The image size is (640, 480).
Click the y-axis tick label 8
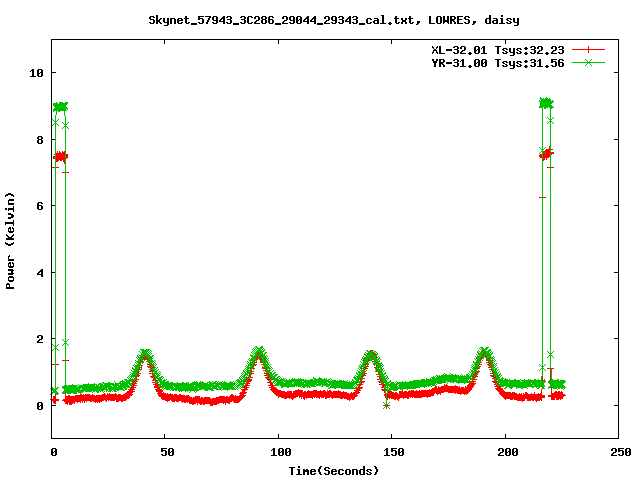40,140
